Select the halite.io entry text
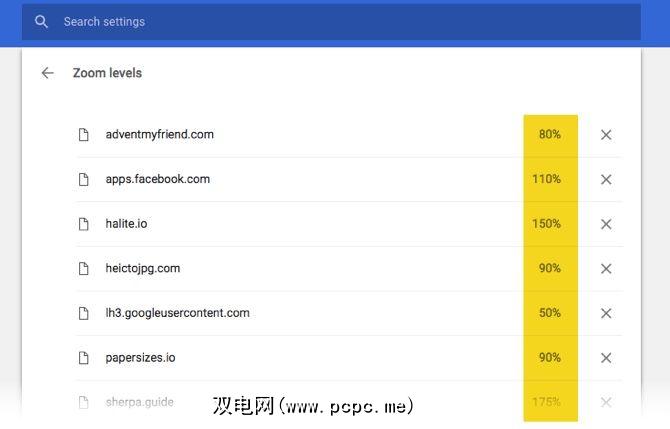 coord(126,223)
